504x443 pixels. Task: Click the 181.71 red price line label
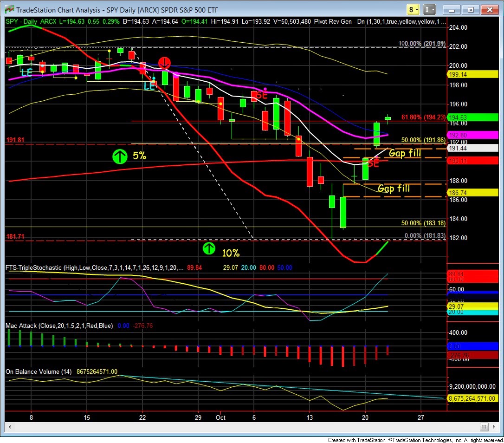point(15,236)
